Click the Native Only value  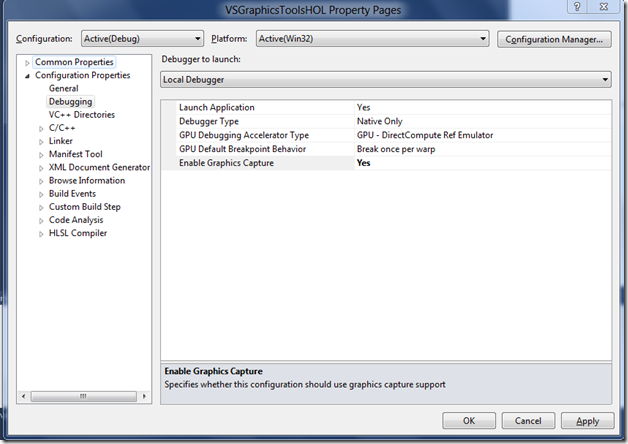(x=380, y=121)
